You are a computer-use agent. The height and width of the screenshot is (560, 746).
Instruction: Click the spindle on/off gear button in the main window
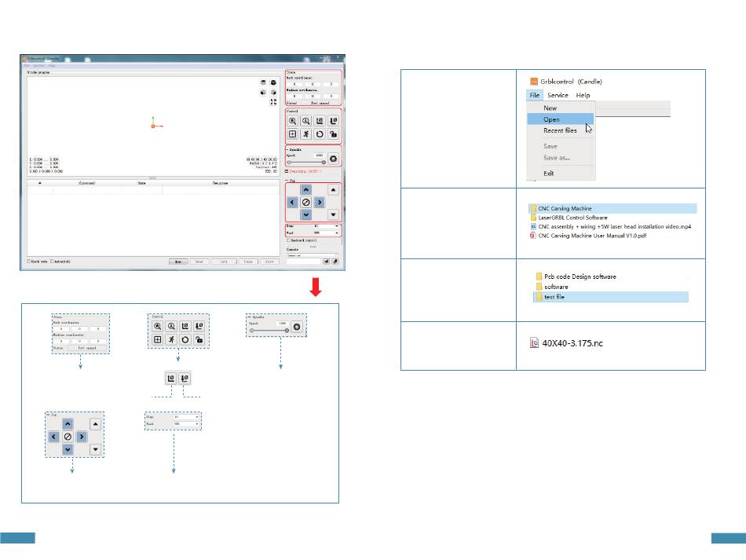coord(333,159)
